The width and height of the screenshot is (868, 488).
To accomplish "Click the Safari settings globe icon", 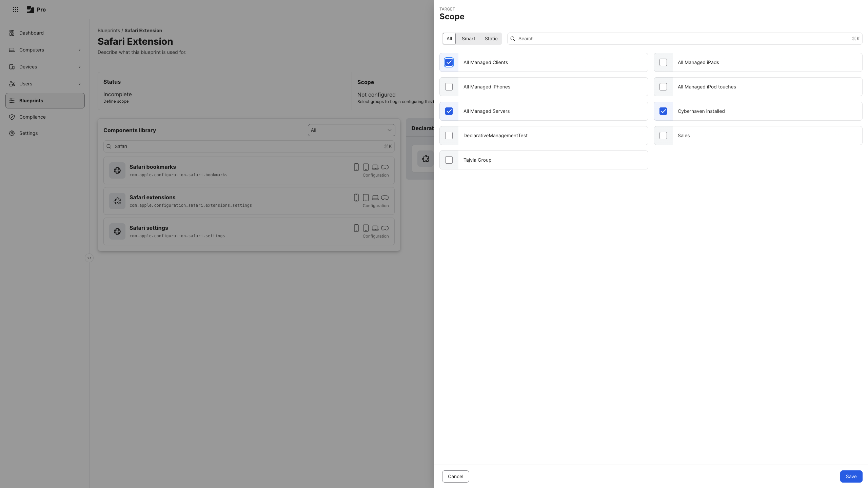I will (117, 231).
